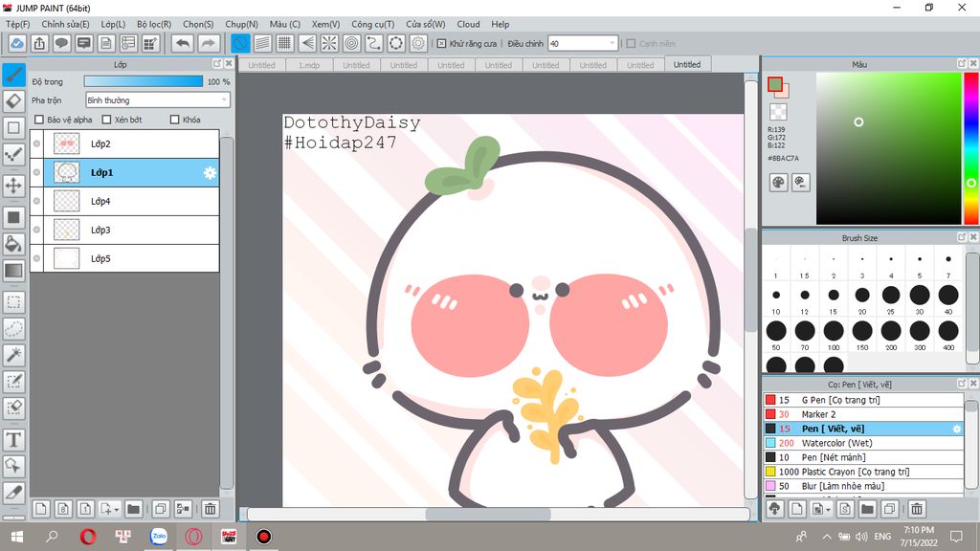Image resolution: width=980 pixels, height=551 pixels.
Task: Select the G Pen [Cọ trang trí] brush
Action: 863,400
